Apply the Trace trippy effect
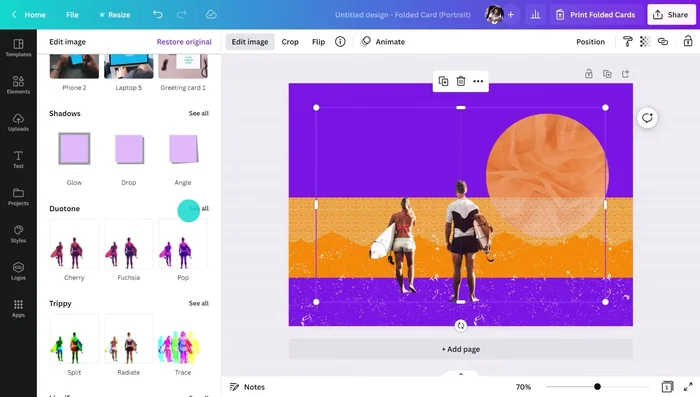 tap(183, 338)
